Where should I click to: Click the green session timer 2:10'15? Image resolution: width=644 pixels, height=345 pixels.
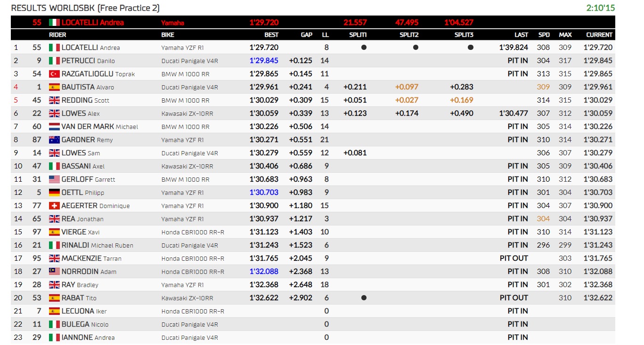pos(601,8)
